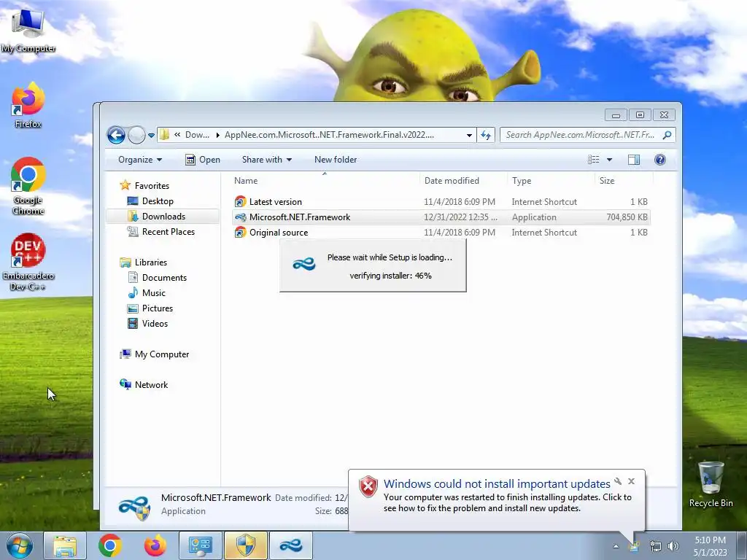Launch Embarcadero Dev-C++ desktop shortcut
Screen dimensions: 747x560
pyautogui.click(x=28, y=262)
